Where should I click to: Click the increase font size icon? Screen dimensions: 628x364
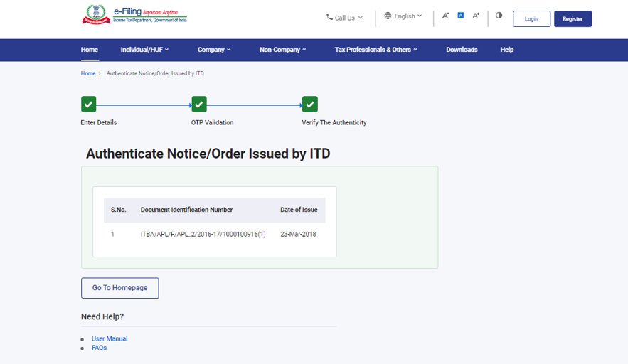coord(477,16)
